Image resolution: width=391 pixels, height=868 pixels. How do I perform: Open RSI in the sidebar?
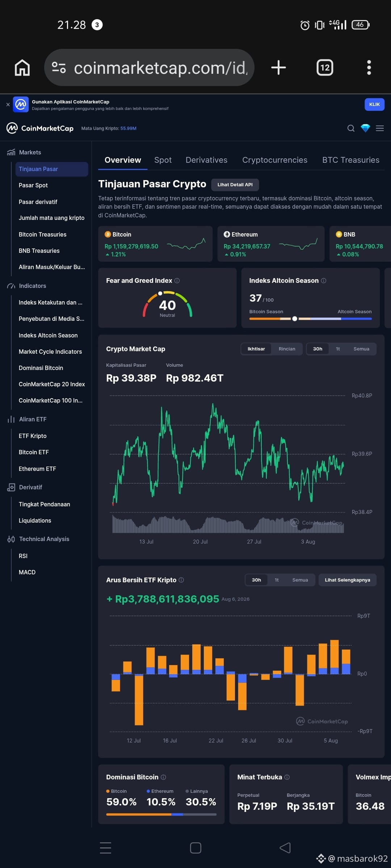coord(23,556)
